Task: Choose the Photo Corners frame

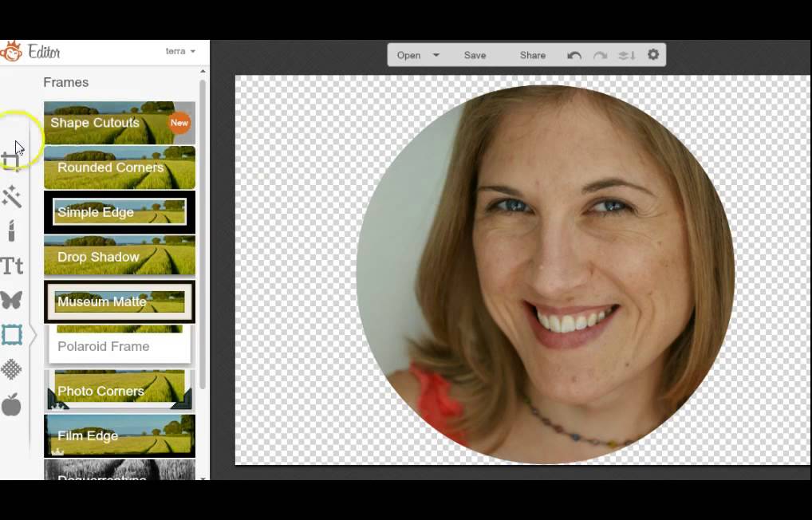Action: click(120, 391)
